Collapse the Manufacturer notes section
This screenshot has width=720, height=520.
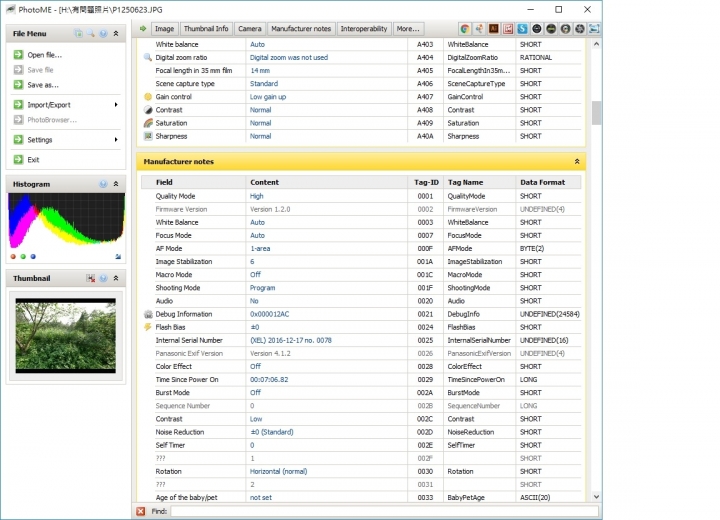coord(577,162)
